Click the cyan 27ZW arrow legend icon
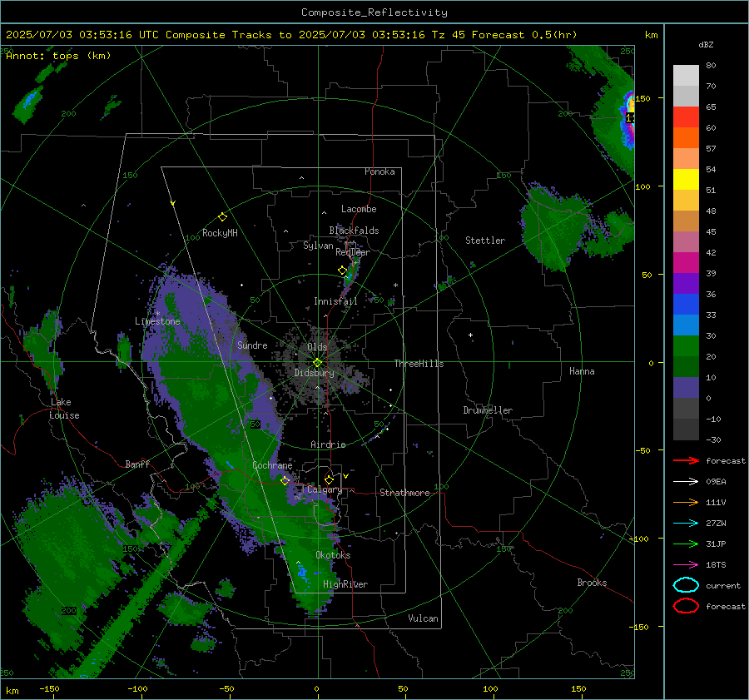Screen dimensions: 749x700 pyautogui.click(x=686, y=524)
